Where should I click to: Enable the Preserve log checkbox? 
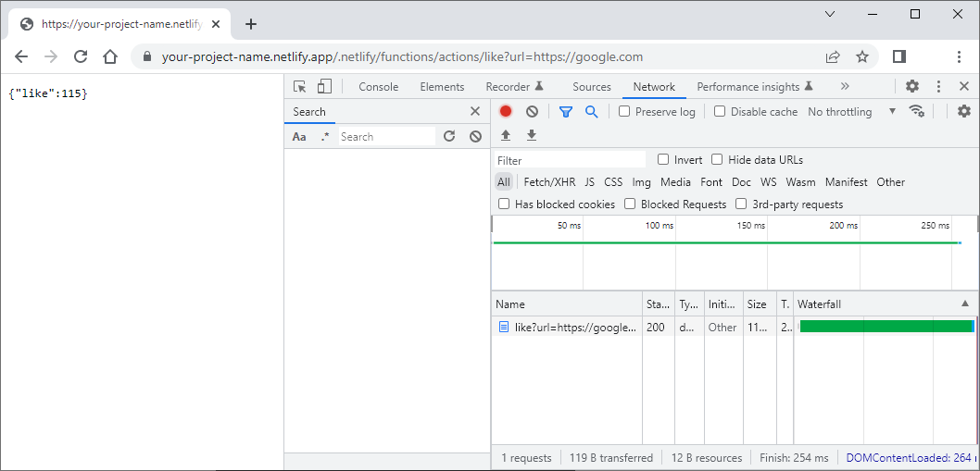click(624, 111)
